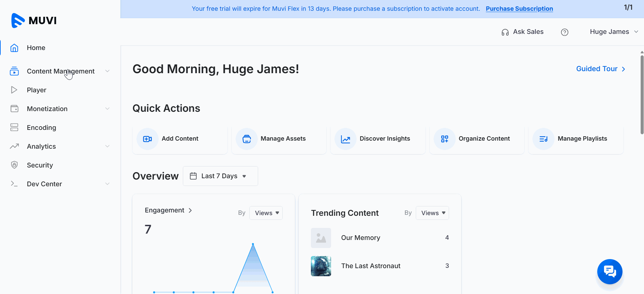Expand the Content Management menu chevron
Screen dimensions: 644x294
pyautogui.click(x=107, y=71)
